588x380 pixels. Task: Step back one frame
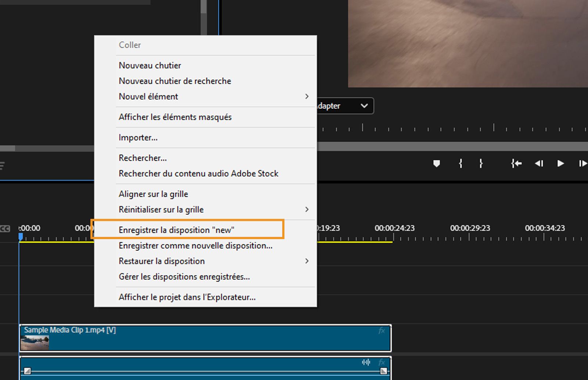point(539,163)
